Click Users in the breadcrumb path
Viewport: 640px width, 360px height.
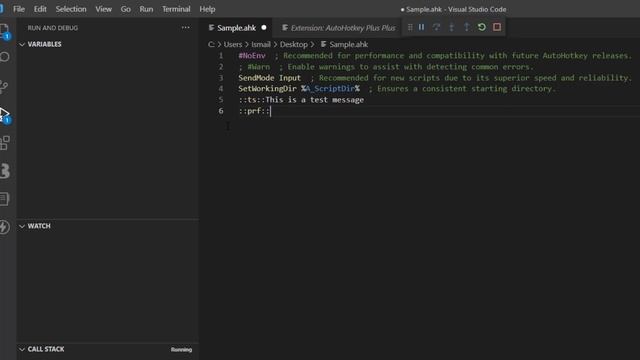233,44
